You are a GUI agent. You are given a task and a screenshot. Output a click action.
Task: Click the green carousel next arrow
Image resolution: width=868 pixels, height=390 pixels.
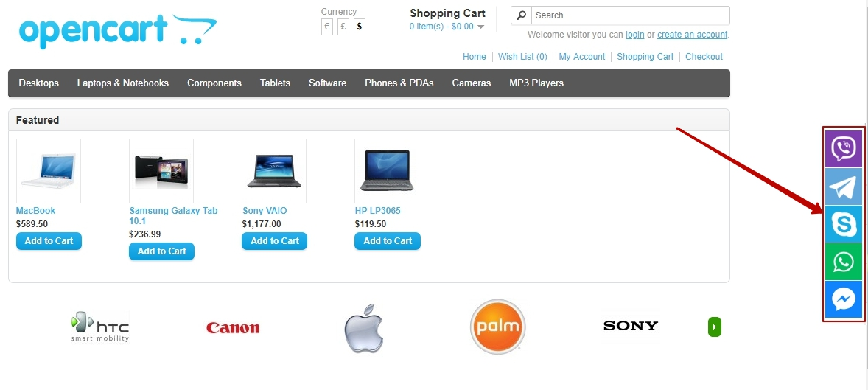[715, 327]
